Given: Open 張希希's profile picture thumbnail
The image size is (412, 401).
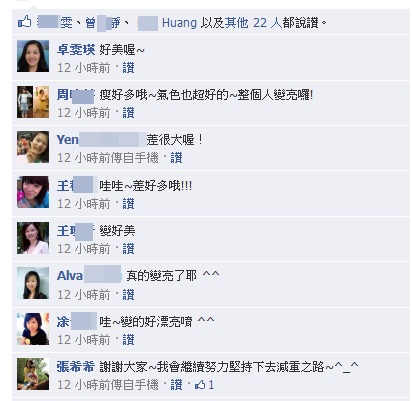Looking at the screenshot, I should 33,374.
